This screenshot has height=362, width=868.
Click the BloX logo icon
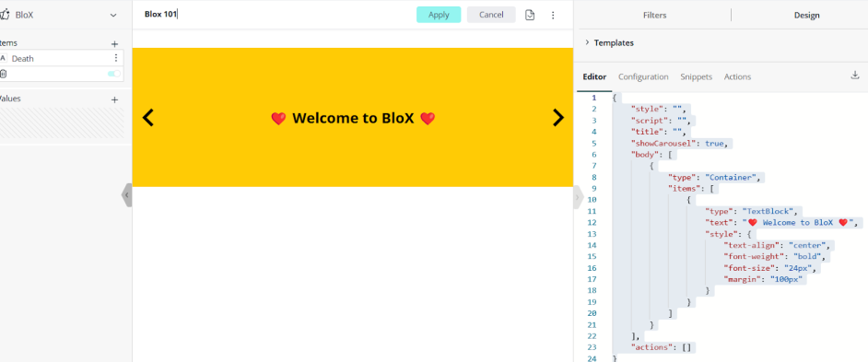5,15
